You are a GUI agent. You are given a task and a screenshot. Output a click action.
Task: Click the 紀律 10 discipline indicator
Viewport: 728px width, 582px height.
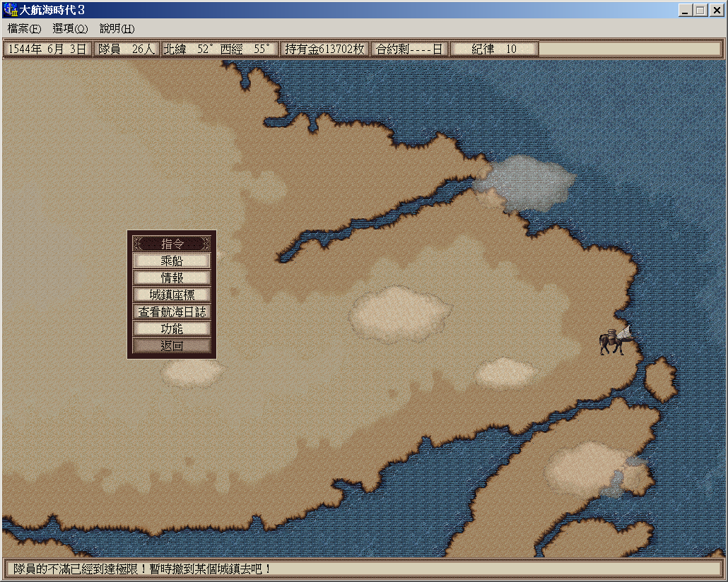[494, 49]
